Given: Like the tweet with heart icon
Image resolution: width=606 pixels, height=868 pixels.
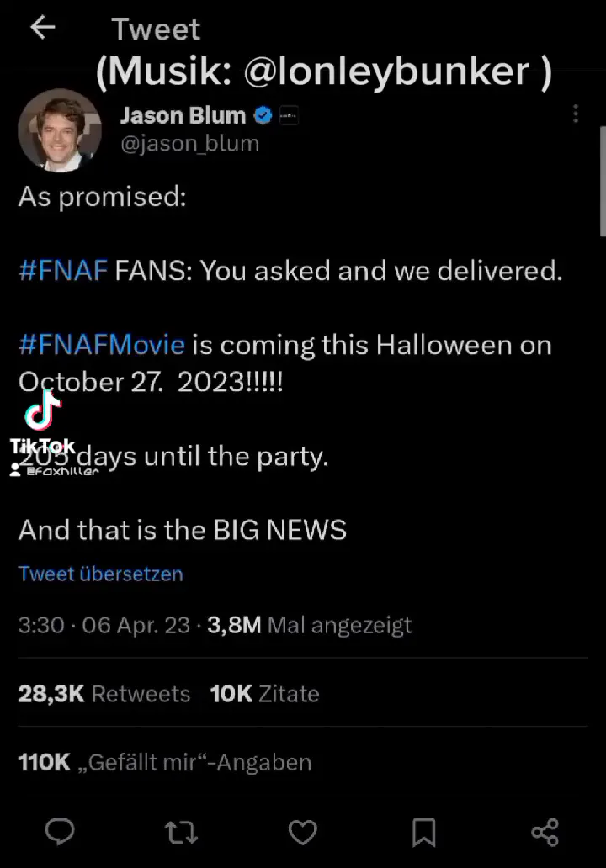Looking at the screenshot, I should click(x=302, y=832).
